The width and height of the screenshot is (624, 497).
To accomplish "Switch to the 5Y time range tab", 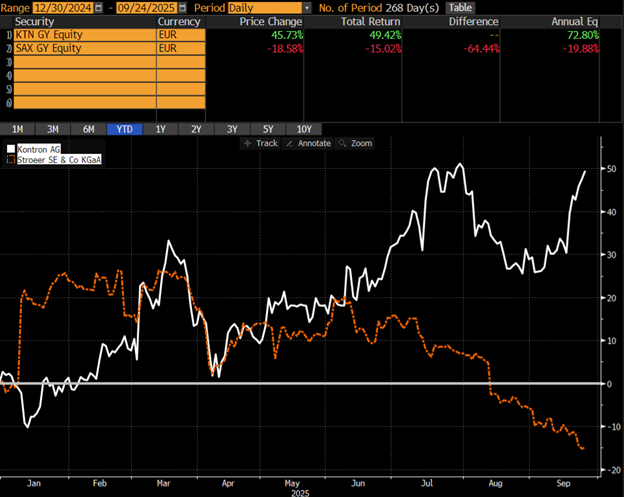I will [268, 129].
